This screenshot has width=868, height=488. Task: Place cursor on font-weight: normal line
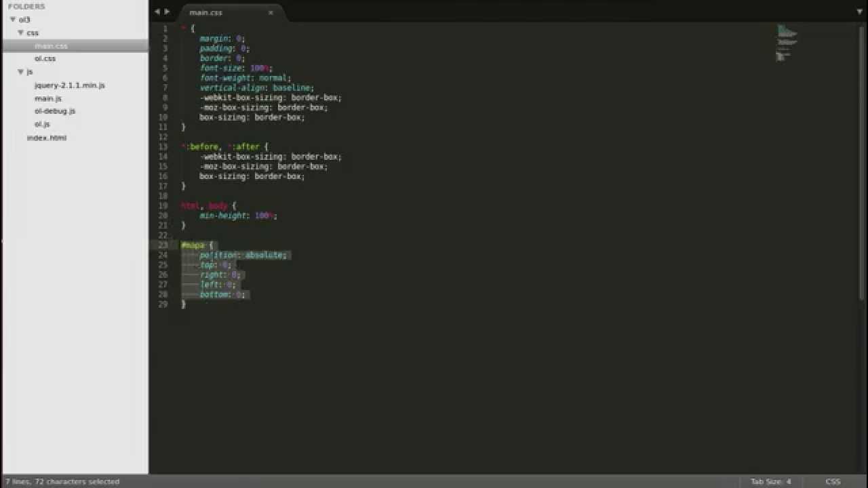[x=245, y=78]
